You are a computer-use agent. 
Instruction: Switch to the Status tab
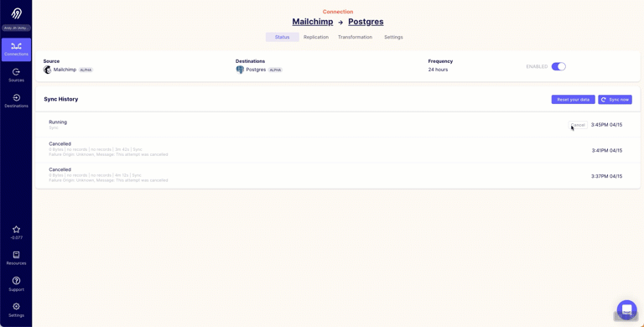click(x=282, y=37)
